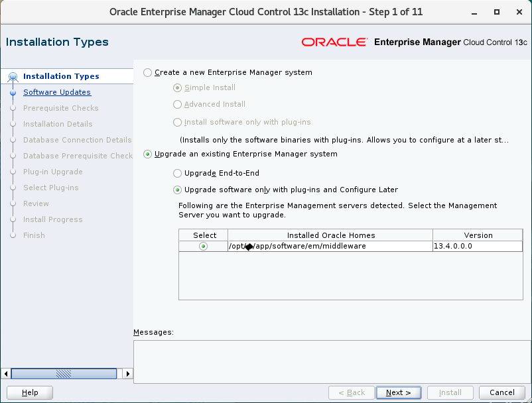Click the Help button
The image size is (532, 403).
tap(30, 392)
